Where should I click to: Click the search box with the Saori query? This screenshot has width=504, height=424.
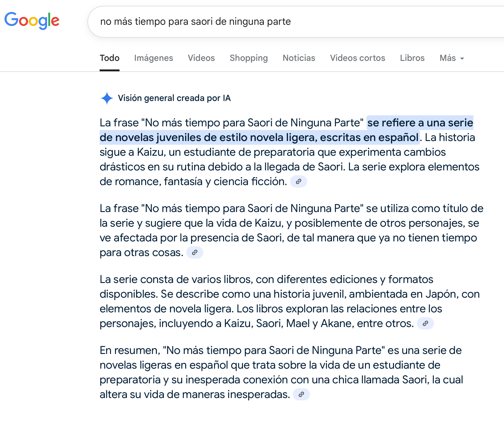296,22
